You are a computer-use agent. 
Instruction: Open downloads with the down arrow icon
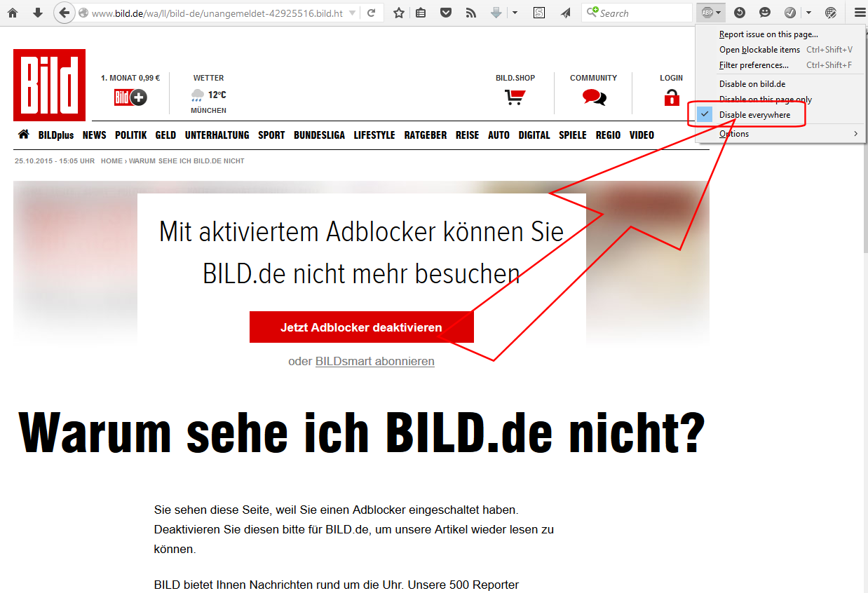(x=38, y=13)
